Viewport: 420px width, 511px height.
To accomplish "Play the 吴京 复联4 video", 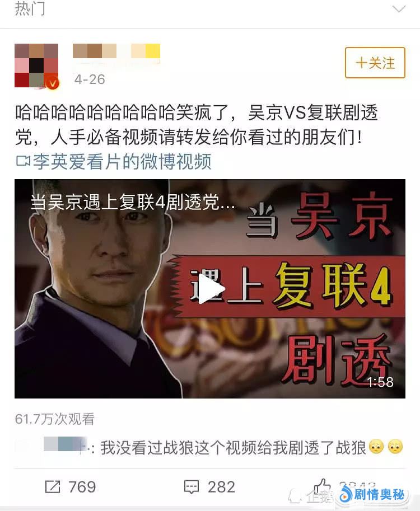I will [211, 289].
